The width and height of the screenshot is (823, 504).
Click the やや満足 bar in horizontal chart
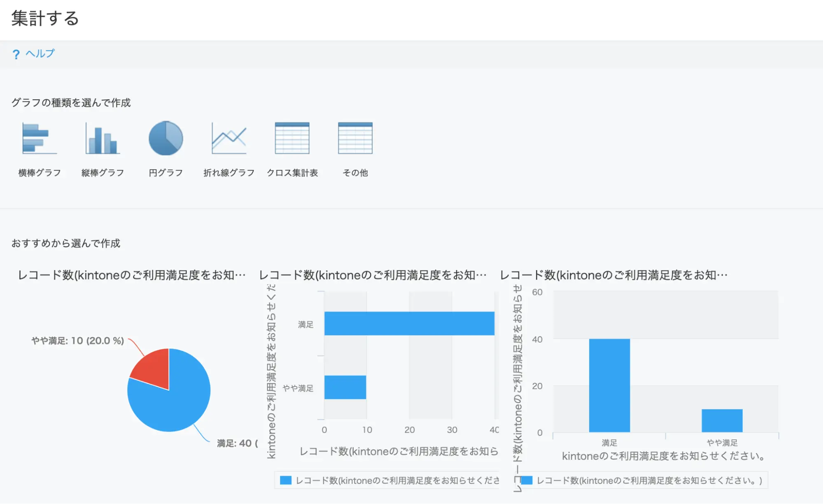click(x=345, y=387)
